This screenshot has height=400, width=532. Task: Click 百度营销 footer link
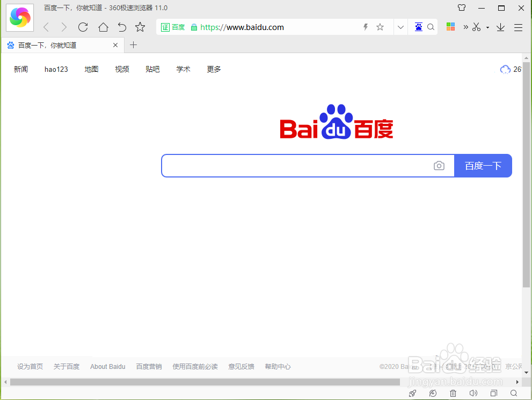coord(149,366)
